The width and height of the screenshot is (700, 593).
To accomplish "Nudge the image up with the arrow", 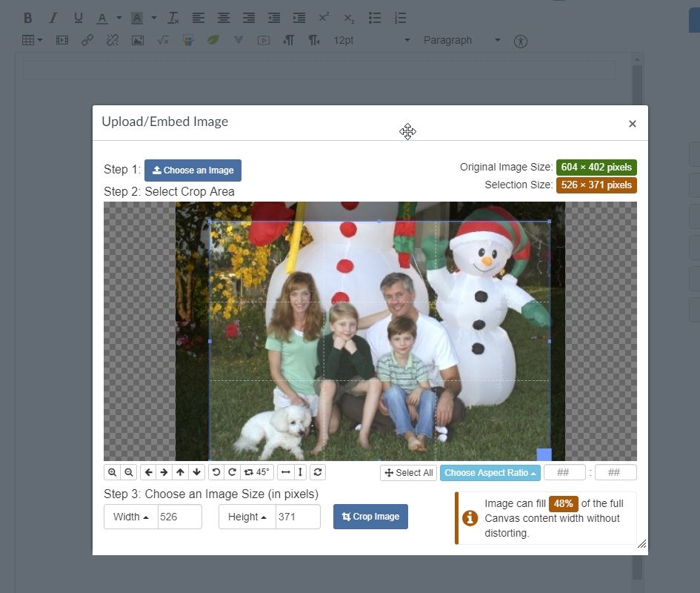I will coord(181,472).
